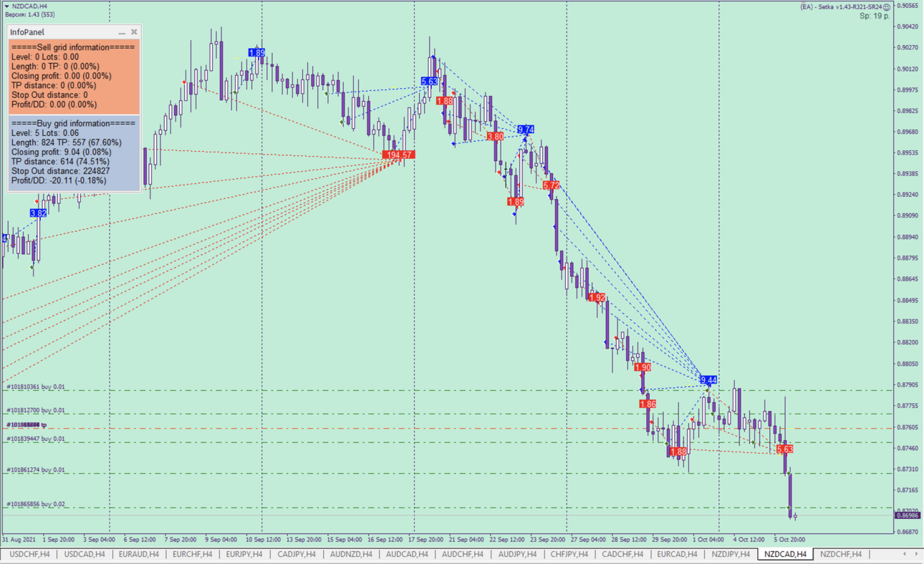Viewport: 924px width, 564px height.
Task: Click the expert advisor smiley face icon
Action: coord(887,6)
